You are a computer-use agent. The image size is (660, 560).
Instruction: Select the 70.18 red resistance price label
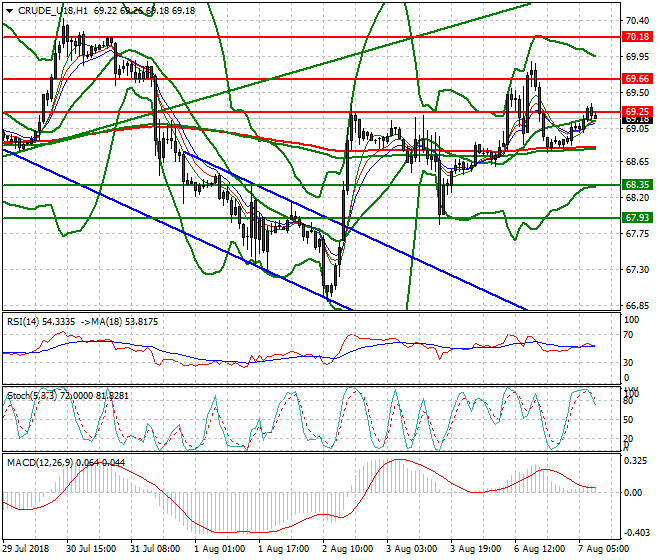point(637,37)
